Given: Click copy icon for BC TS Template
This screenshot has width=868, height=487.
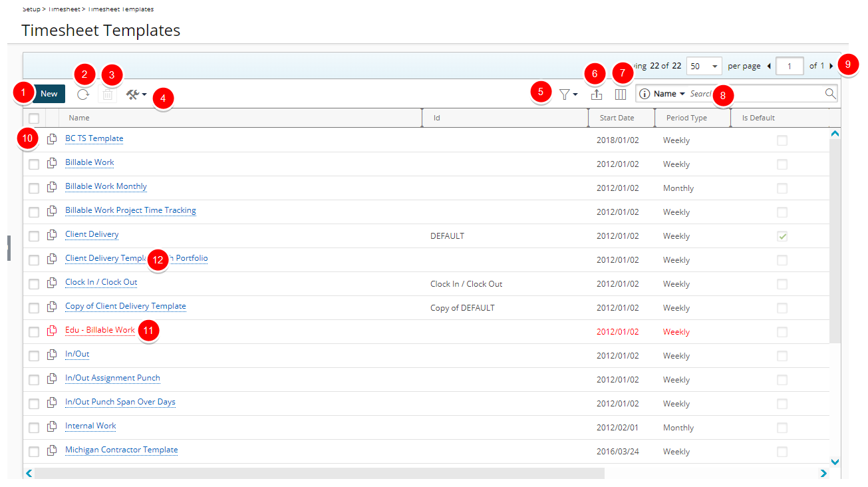Looking at the screenshot, I should (52, 138).
